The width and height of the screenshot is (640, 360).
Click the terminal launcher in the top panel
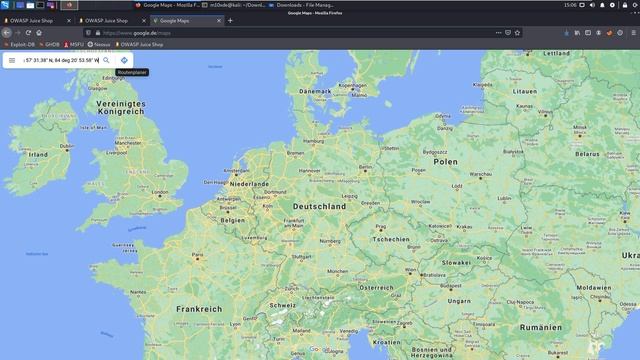tap(40, 5)
